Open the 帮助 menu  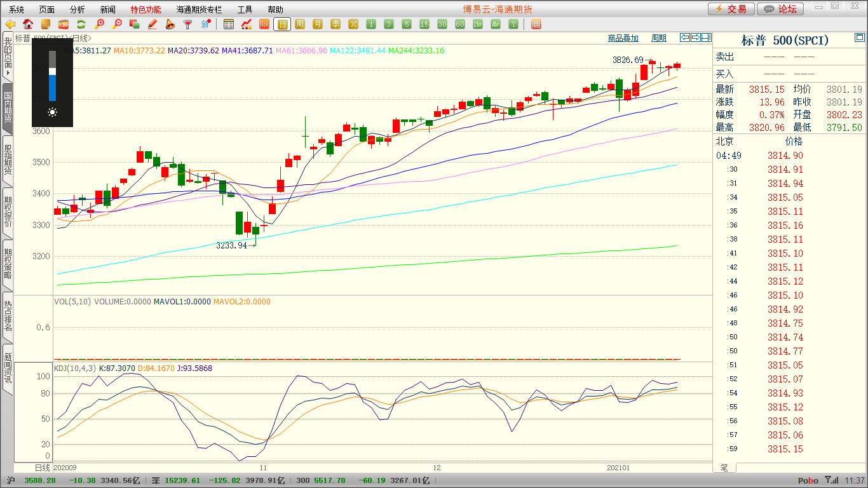pyautogui.click(x=275, y=10)
